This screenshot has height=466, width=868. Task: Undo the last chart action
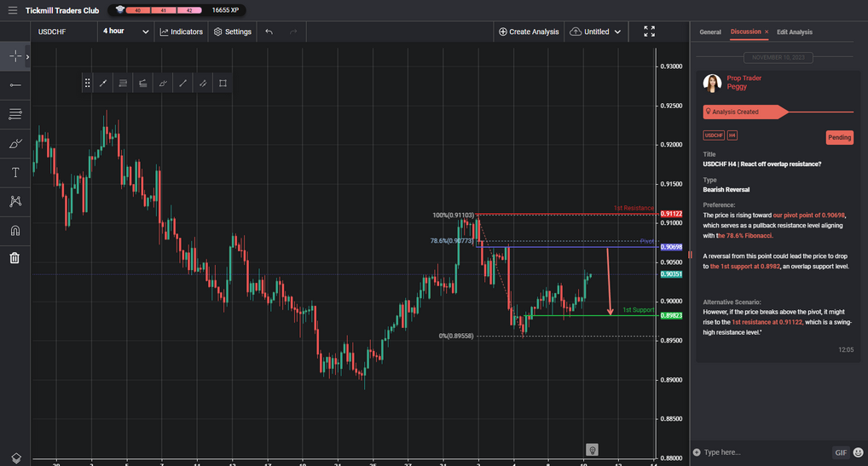tap(269, 32)
